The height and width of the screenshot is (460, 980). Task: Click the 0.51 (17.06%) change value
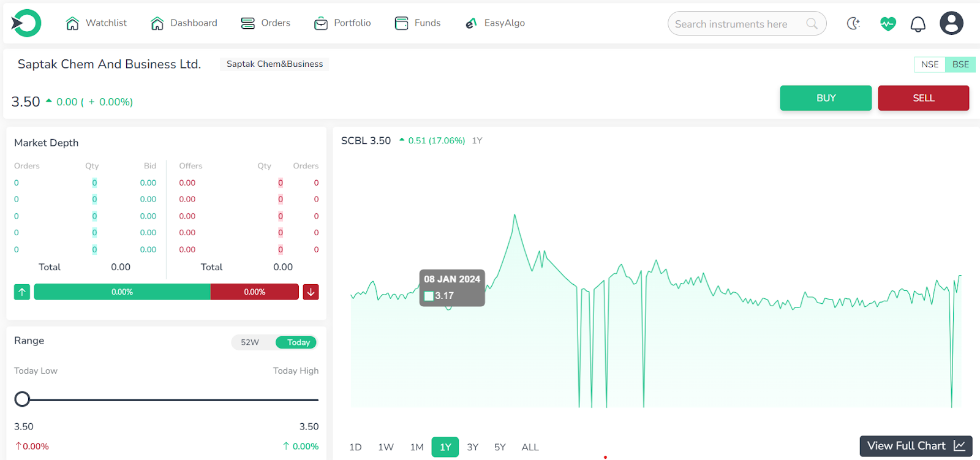[x=437, y=140]
